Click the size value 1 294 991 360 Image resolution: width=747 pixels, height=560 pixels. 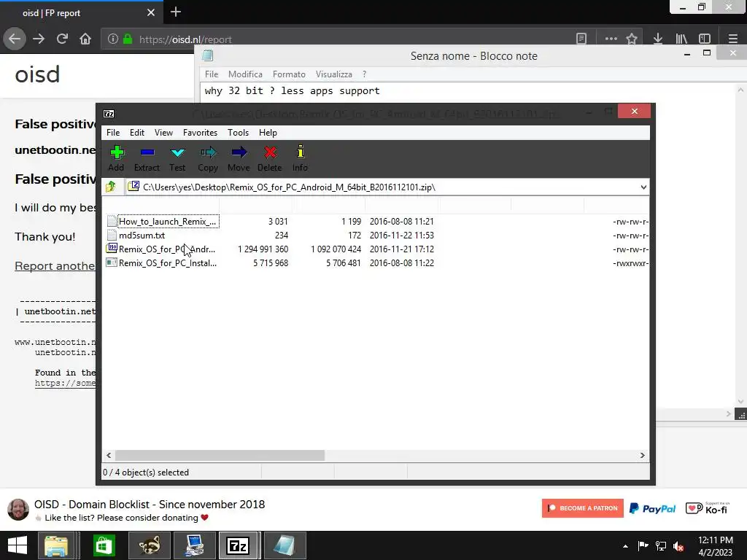(x=263, y=249)
